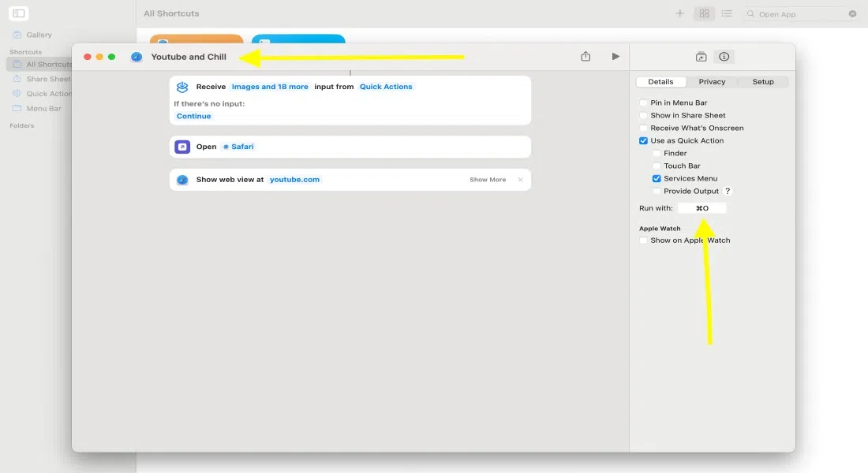Choose a different app than Safari

click(238, 147)
